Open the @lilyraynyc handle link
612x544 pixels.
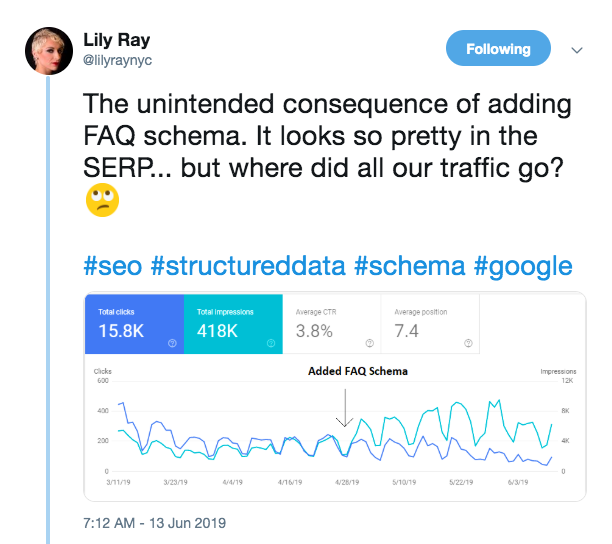[116, 58]
